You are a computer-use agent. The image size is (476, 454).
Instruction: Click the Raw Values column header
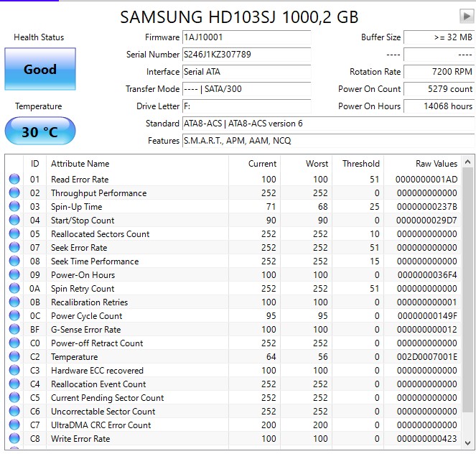tap(436, 164)
